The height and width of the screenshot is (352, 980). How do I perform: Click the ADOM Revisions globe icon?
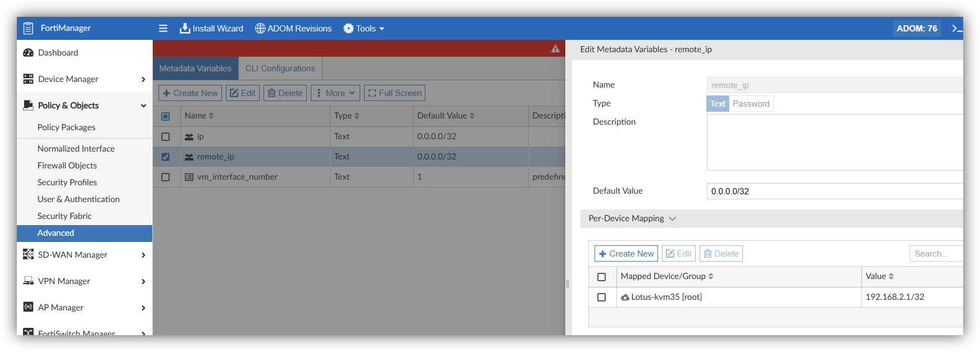pos(260,28)
